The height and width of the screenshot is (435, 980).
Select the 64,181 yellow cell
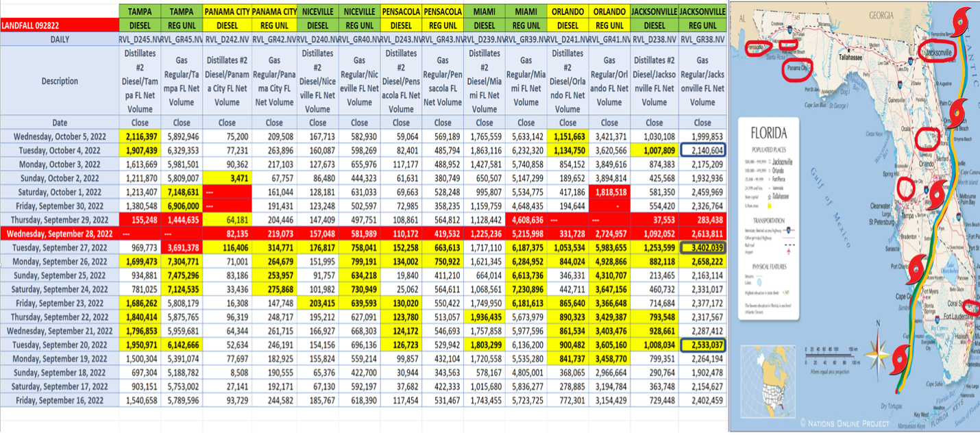(x=227, y=220)
